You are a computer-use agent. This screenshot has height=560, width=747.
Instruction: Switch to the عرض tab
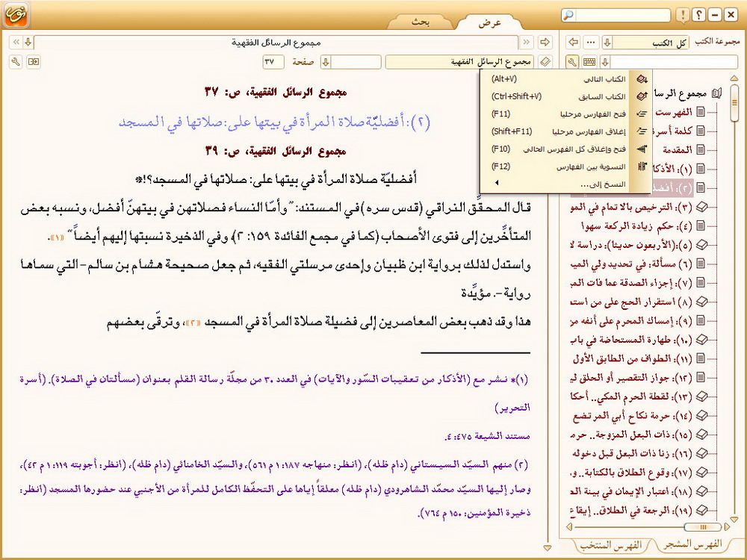point(490,22)
